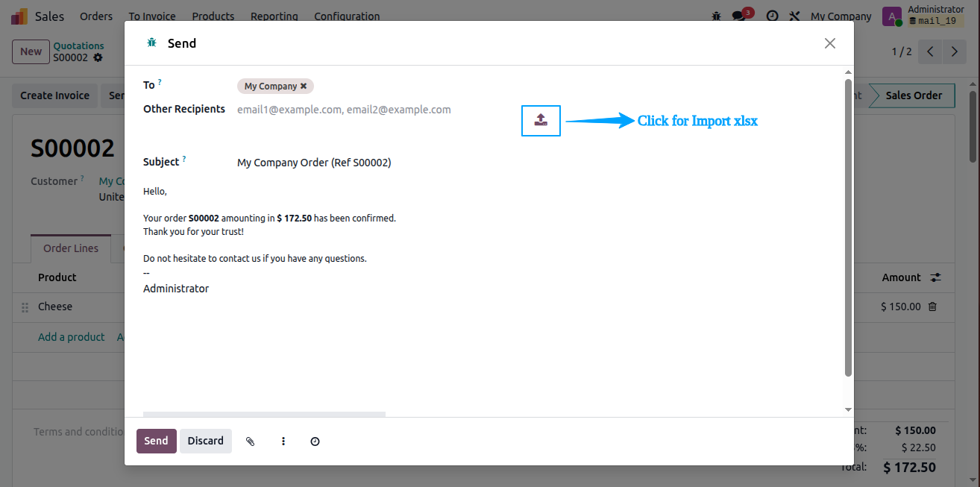Click the Create Invoice button
This screenshot has width=980, height=487.
pyautogui.click(x=54, y=95)
